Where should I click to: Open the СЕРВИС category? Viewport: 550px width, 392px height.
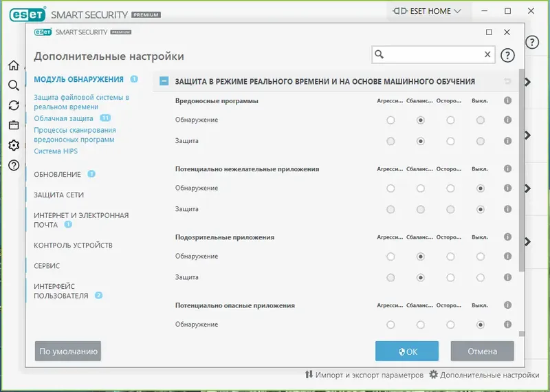coord(47,265)
